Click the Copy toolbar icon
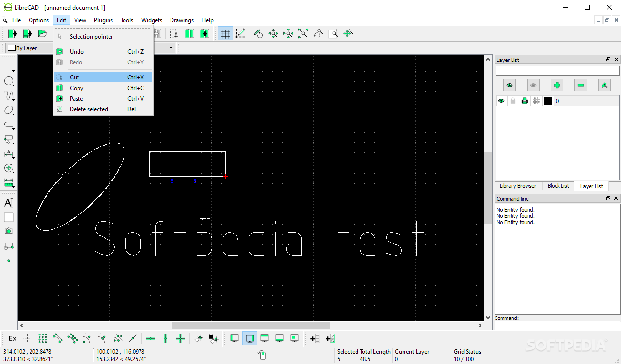The image size is (621, 364). click(x=189, y=33)
